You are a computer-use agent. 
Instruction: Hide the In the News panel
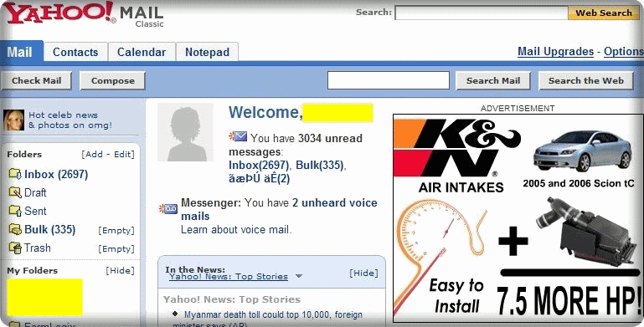[363, 273]
